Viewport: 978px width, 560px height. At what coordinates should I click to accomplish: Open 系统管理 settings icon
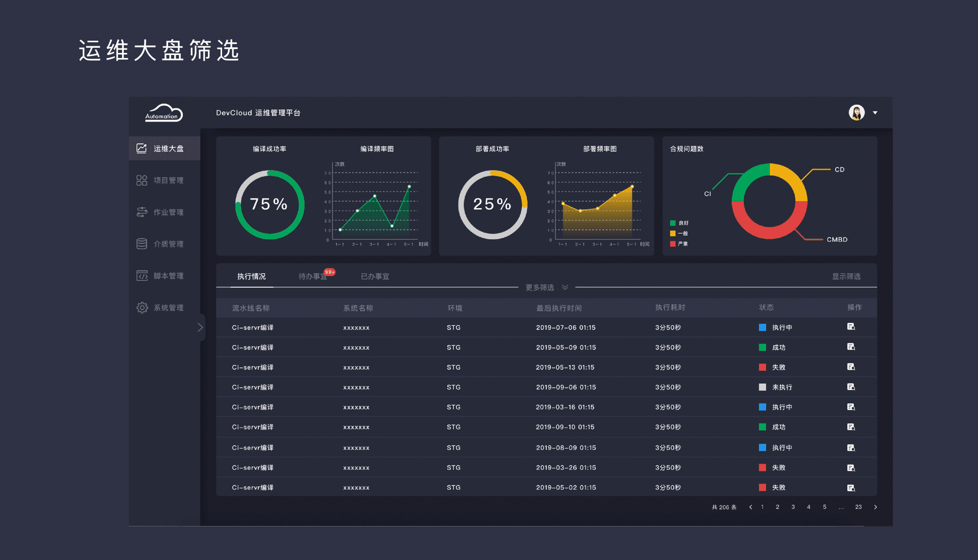[142, 307]
